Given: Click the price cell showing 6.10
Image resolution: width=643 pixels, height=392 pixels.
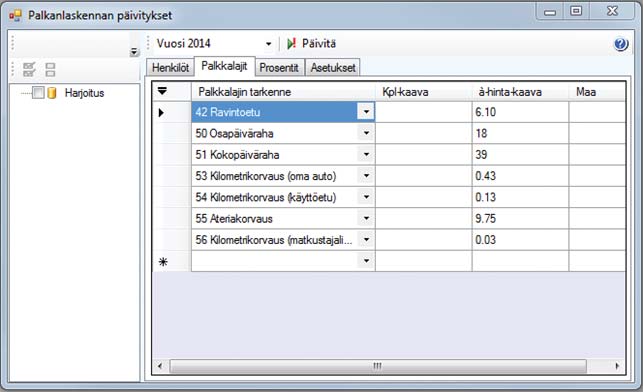Looking at the screenshot, I should (x=520, y=112).
